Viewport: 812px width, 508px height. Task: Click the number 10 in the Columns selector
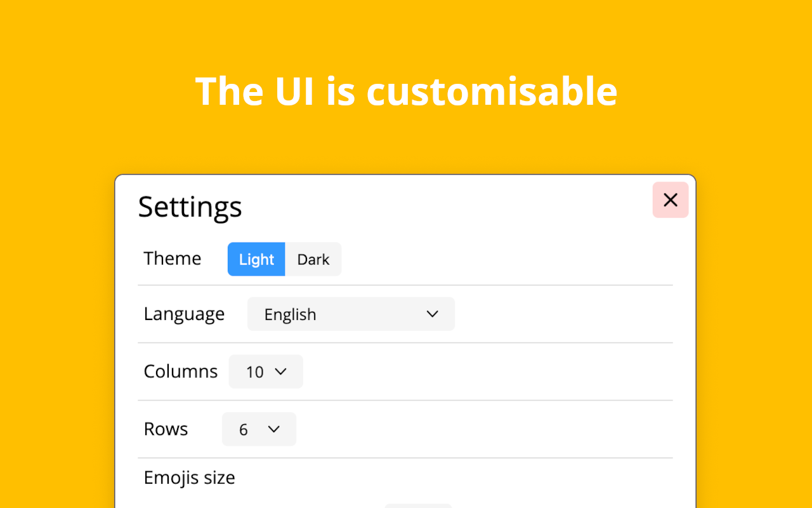point(254,372)
